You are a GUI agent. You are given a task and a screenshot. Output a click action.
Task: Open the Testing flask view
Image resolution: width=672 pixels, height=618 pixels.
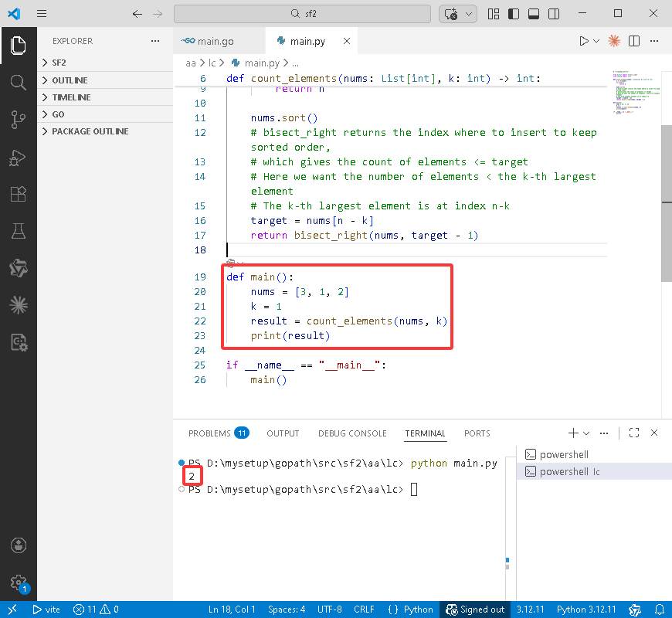click(x=18, y=232)
